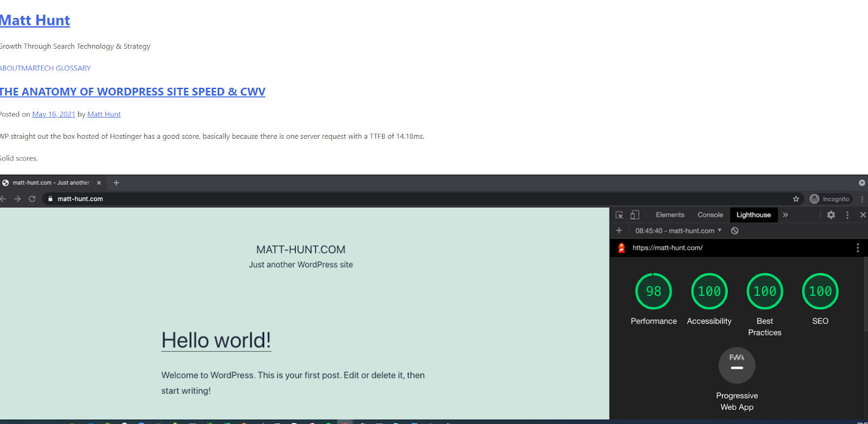Close the DevTools panel
Viewport: 868px width, 424px height.
click(x=863, y=215)
